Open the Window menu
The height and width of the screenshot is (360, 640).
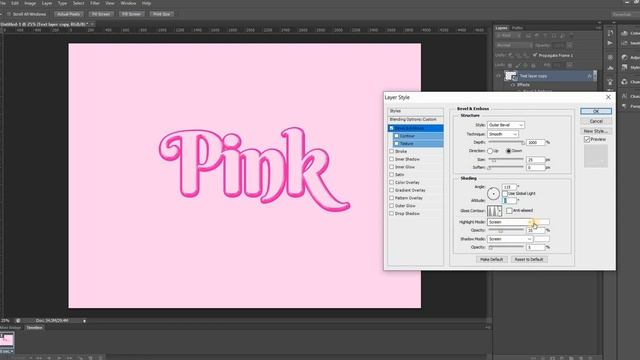tap(128, 3)
